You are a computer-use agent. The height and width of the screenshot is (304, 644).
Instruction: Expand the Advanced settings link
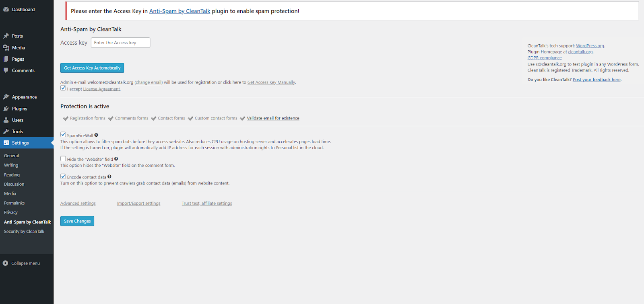tap(78, 203)
